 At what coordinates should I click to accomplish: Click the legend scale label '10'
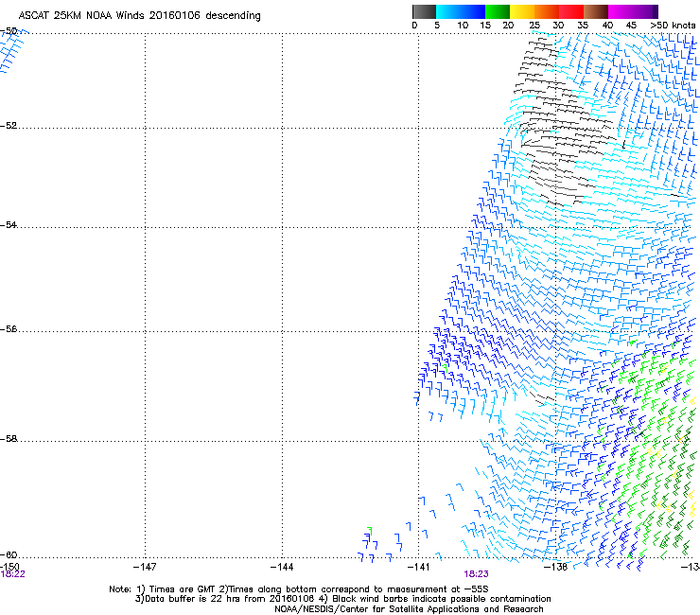(x=463, y=26)
